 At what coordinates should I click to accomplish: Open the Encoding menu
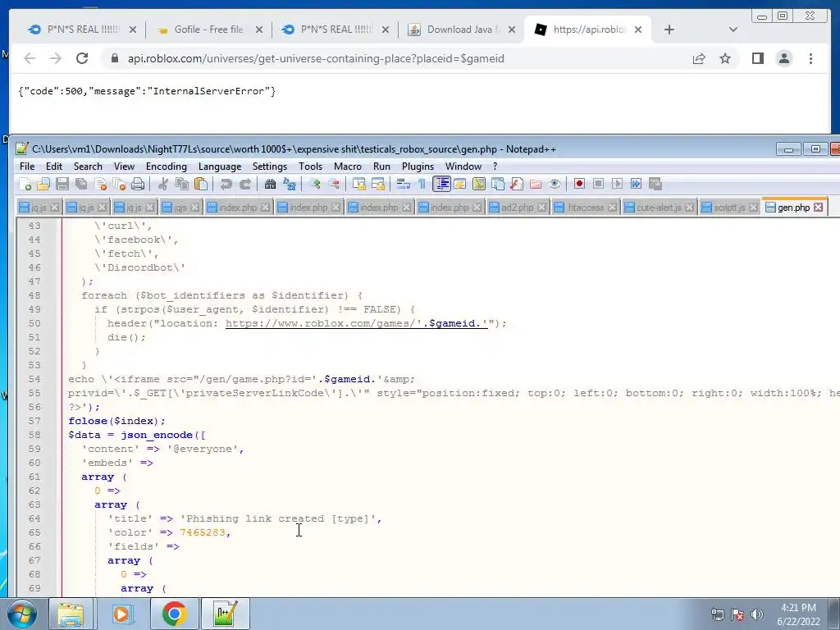166,167
